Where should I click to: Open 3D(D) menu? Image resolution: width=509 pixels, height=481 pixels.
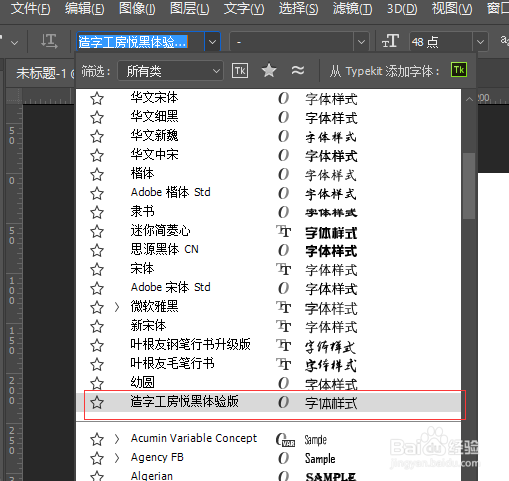pyautogui.click(x=402, y=8)
